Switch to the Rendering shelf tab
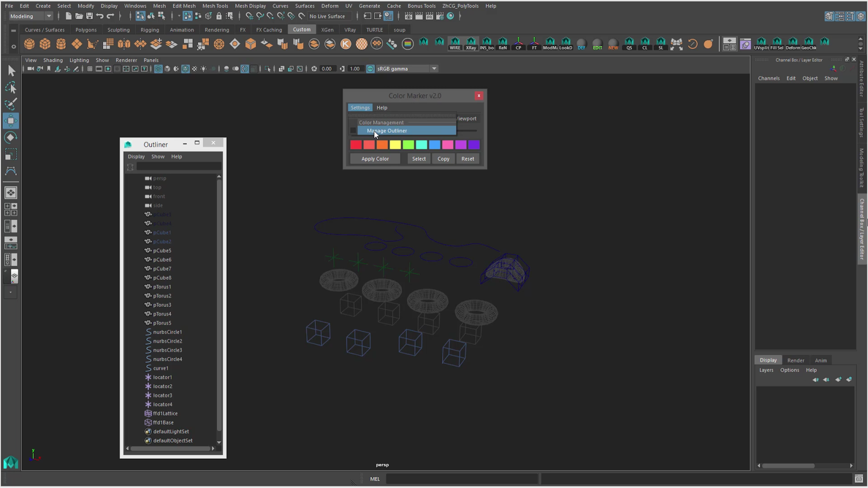868x488 pixels. 216,30
